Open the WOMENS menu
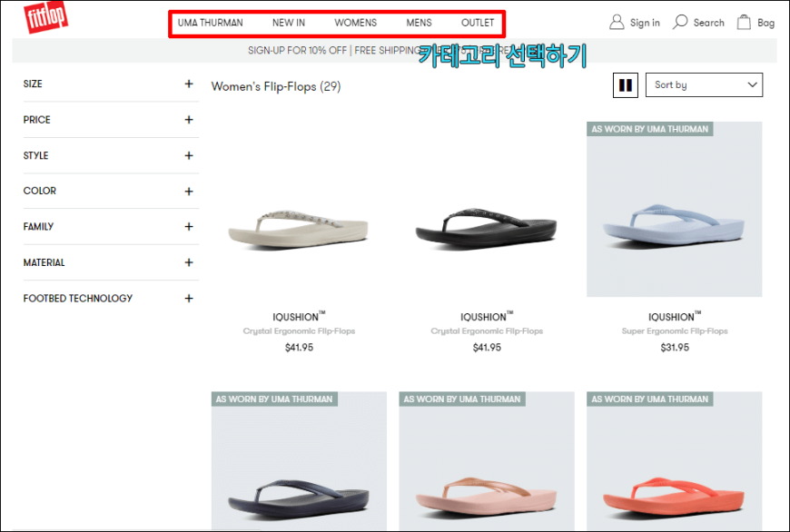Screen dimensions: 790x532 tap(356, 23)
